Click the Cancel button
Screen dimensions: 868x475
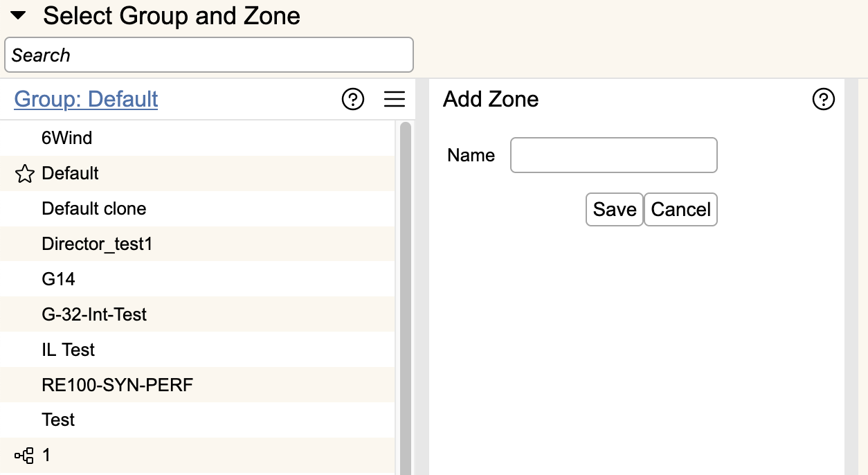(x=681, y=209)
